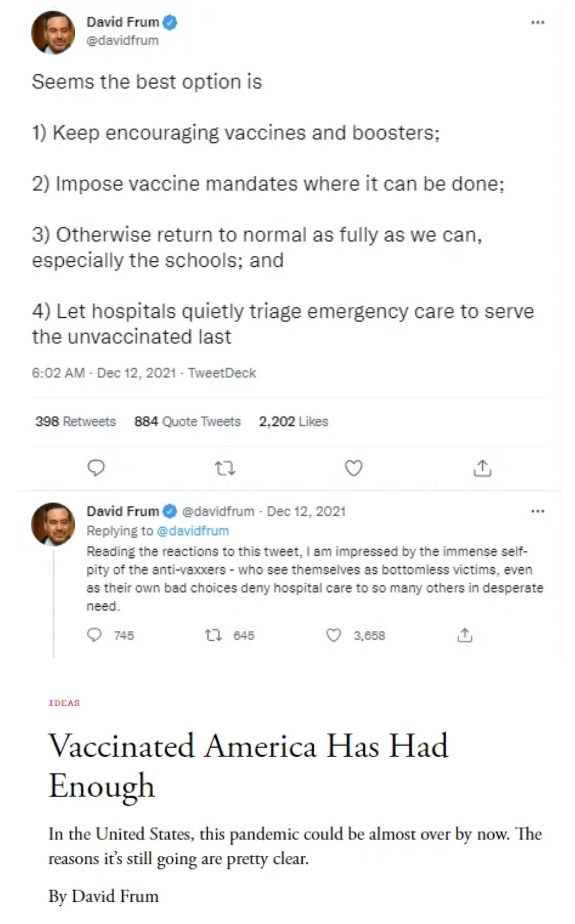Viewport: 575px width, 924px height.
Task: Open more options menu on reply tweet
Action: (538, 511)
